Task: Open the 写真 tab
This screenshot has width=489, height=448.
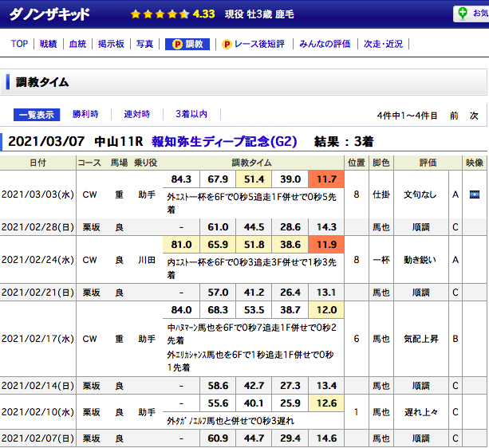Action: click(x=144, y=44)
